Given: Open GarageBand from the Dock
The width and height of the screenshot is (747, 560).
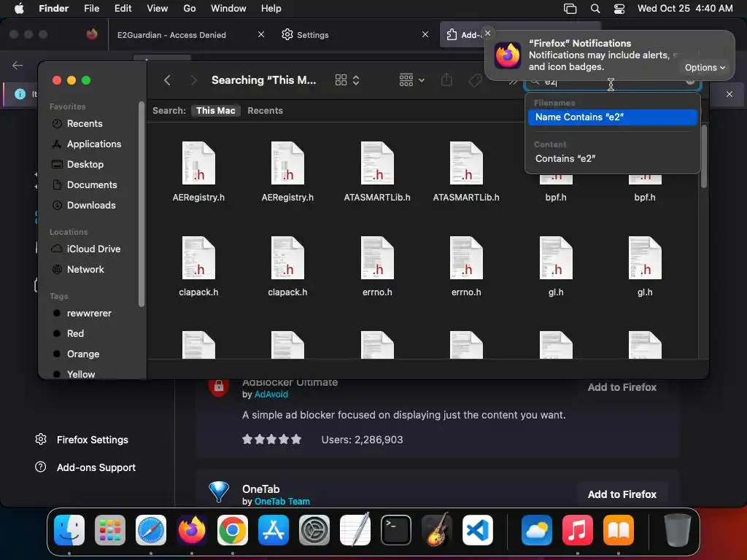Looking at the screenshot, I should click(x=436, y=530).
